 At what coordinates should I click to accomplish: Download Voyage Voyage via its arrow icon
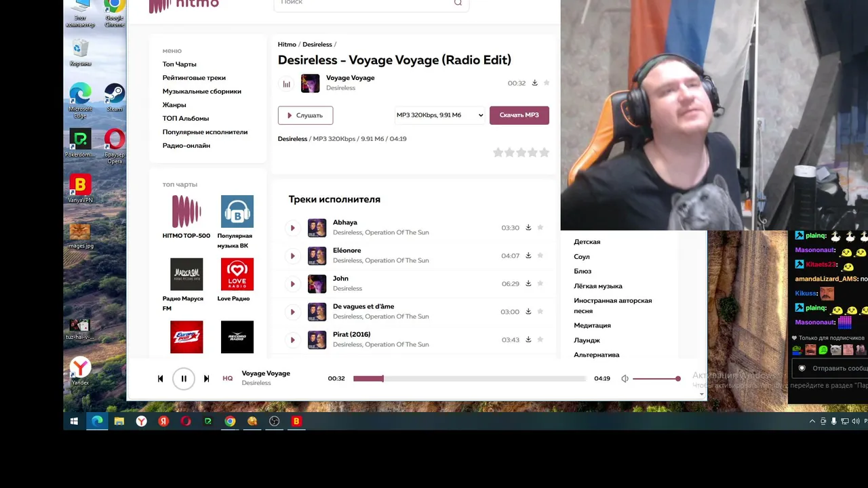534,83
